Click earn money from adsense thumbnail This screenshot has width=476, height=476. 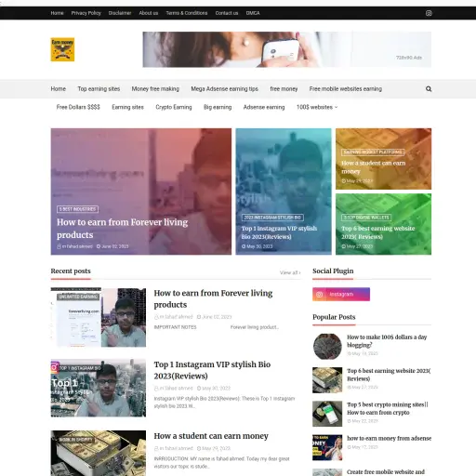(327, 448)
